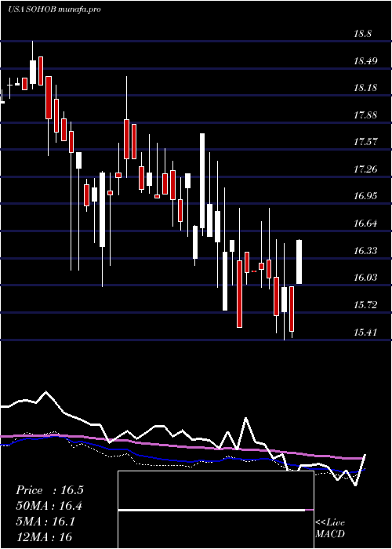The height and width of the screenshot is (549, 392).
Task: Click the <<Live MACD label
Action: (330, 529)
